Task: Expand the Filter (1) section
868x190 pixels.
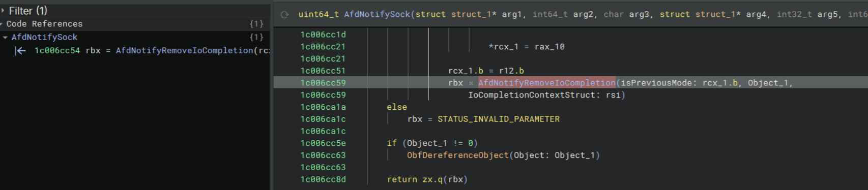Action: click(3, 10)
